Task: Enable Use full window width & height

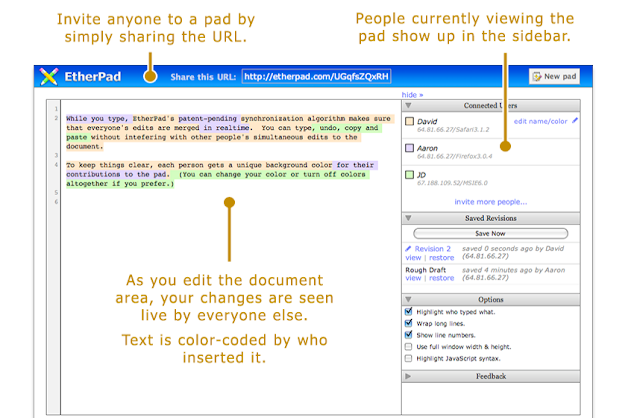Action: pyautogui.click(x=408, y=347)
